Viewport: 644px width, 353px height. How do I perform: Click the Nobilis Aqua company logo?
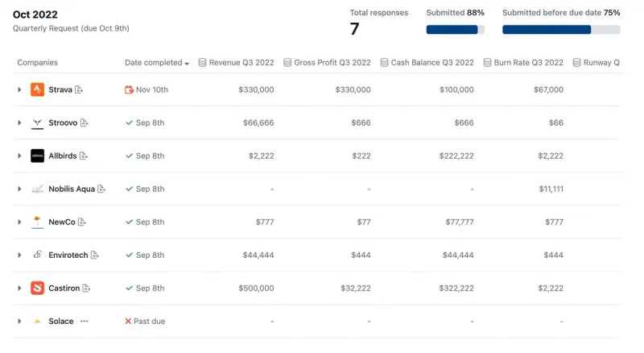tap(37, 189)
